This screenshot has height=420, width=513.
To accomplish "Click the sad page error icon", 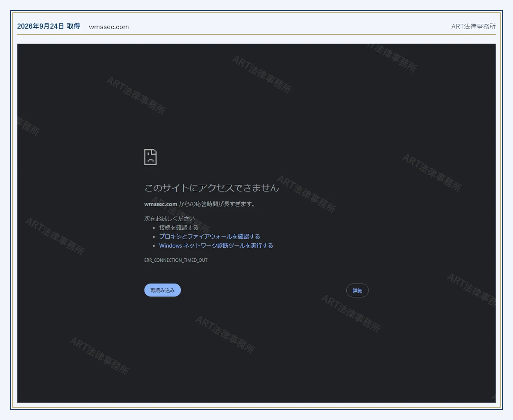I will (150, 157).
